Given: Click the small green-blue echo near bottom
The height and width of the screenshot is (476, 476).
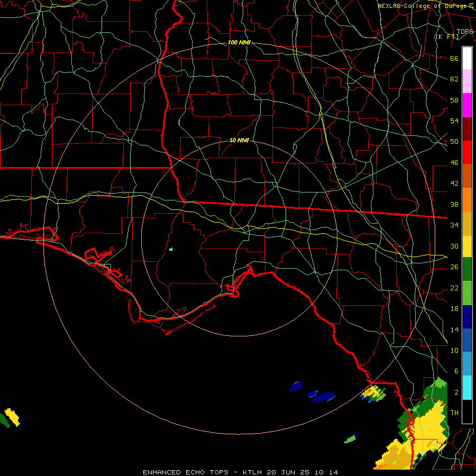Looking at the screenshot, I should (351, 438).
